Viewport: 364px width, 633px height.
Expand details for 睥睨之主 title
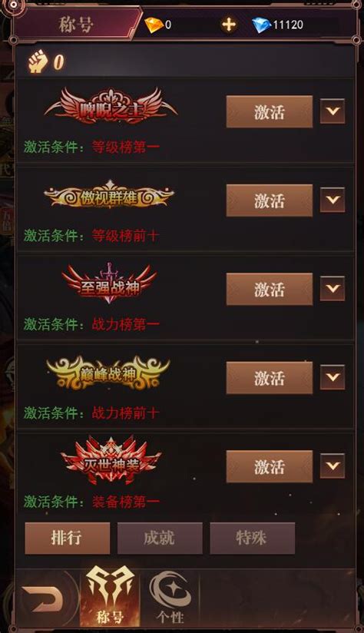pos(333,111)
